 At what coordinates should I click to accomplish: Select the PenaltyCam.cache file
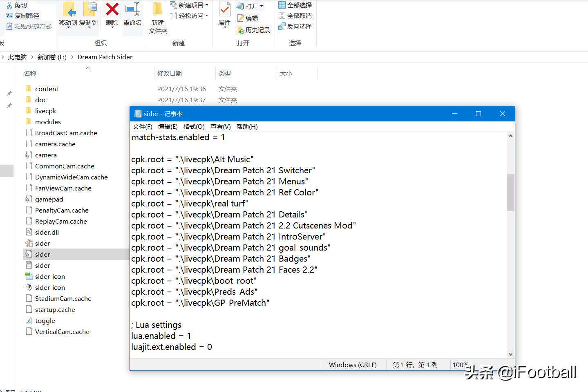62,211
